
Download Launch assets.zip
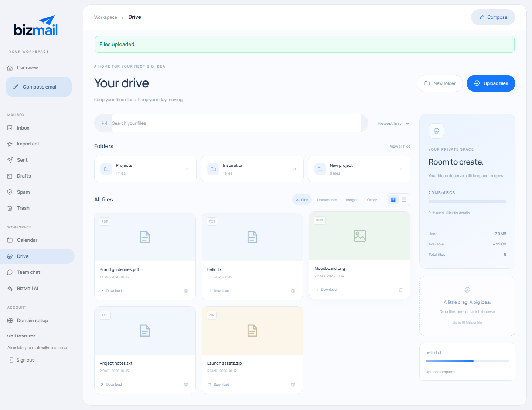tap(218, 385)
